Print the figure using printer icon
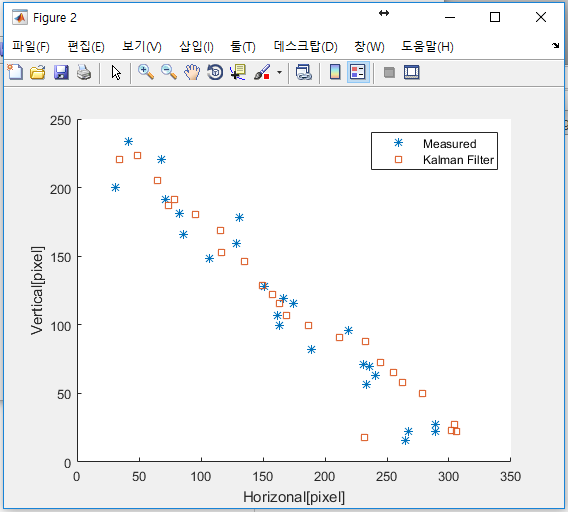The width and height of the screenshot is (568, 512). 84,72
